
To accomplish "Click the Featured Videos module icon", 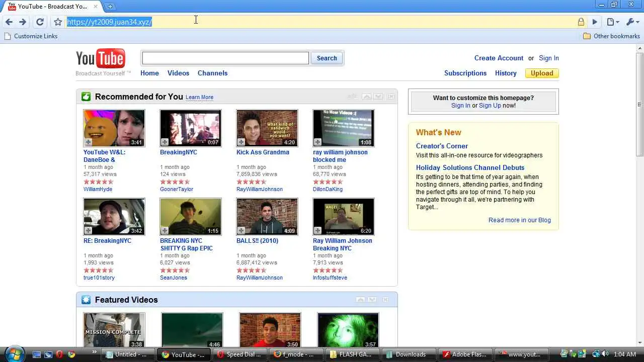I will 86,300.
